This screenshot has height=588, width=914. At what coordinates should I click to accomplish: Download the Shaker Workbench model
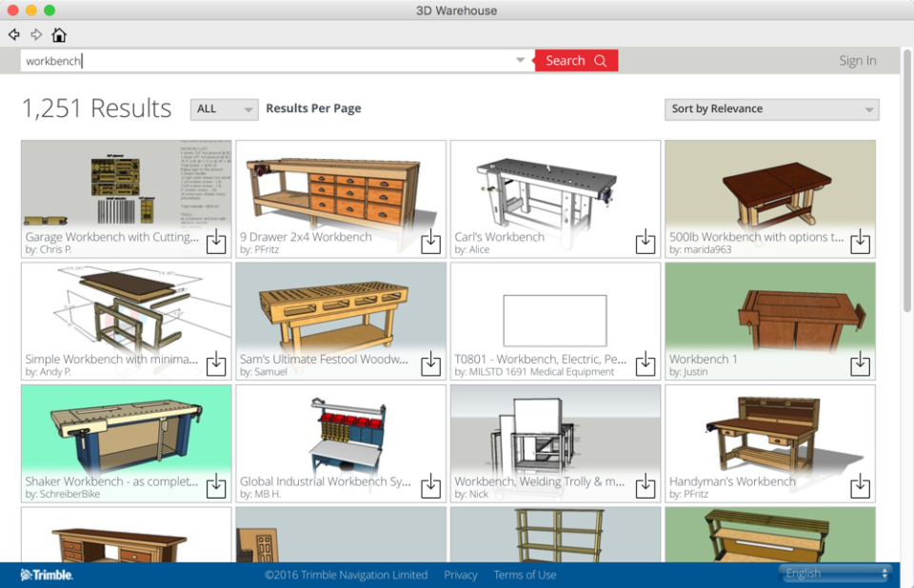[x=216, y=487]
